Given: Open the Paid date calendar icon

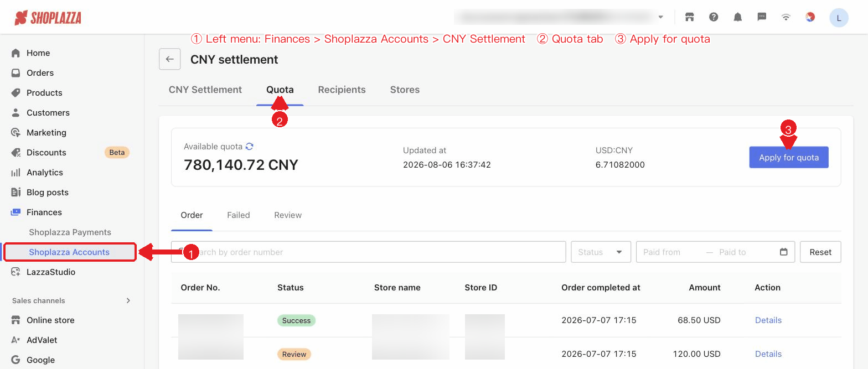Looking at the screenshot, I should [783, 252].
